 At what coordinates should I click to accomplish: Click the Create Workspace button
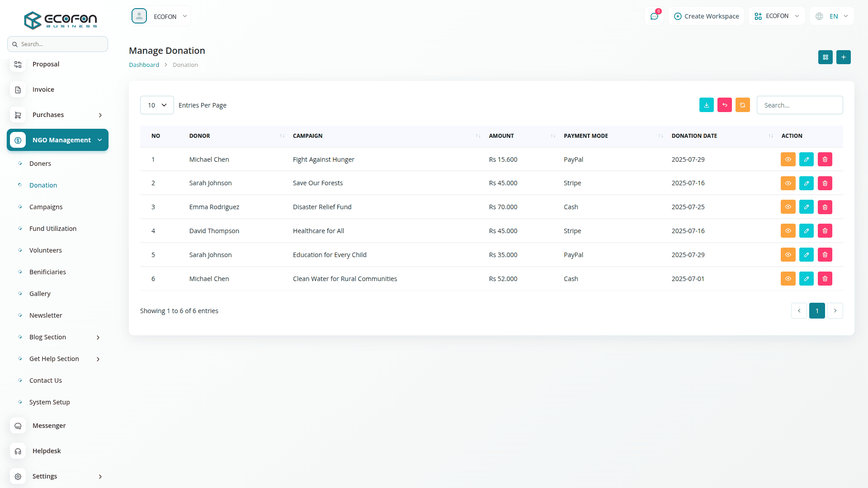(706, 16)
